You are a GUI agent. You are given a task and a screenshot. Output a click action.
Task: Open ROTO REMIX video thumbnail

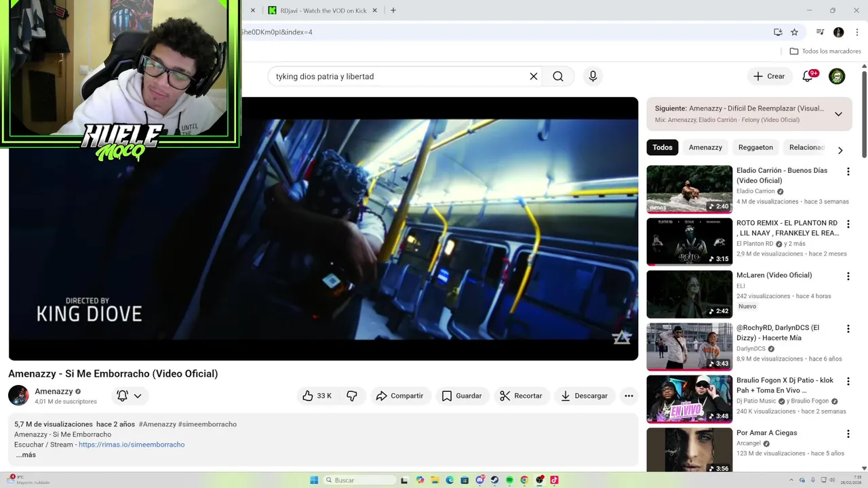tap(689, 241)
